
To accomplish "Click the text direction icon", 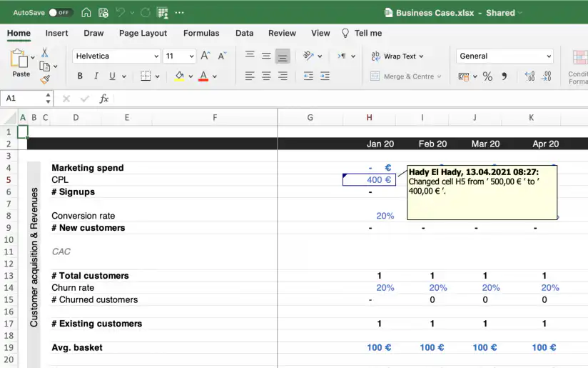I will pyautogui.click(x=342, y=56).
